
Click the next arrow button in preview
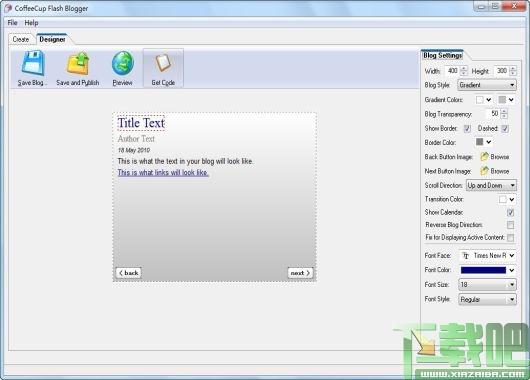pyautogui.click(x=300, y=273)
